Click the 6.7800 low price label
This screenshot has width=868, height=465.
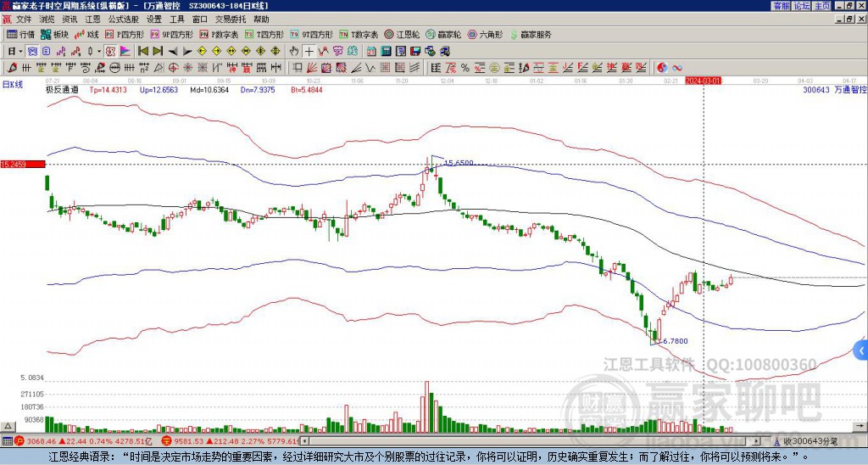[x=675, y=341]
